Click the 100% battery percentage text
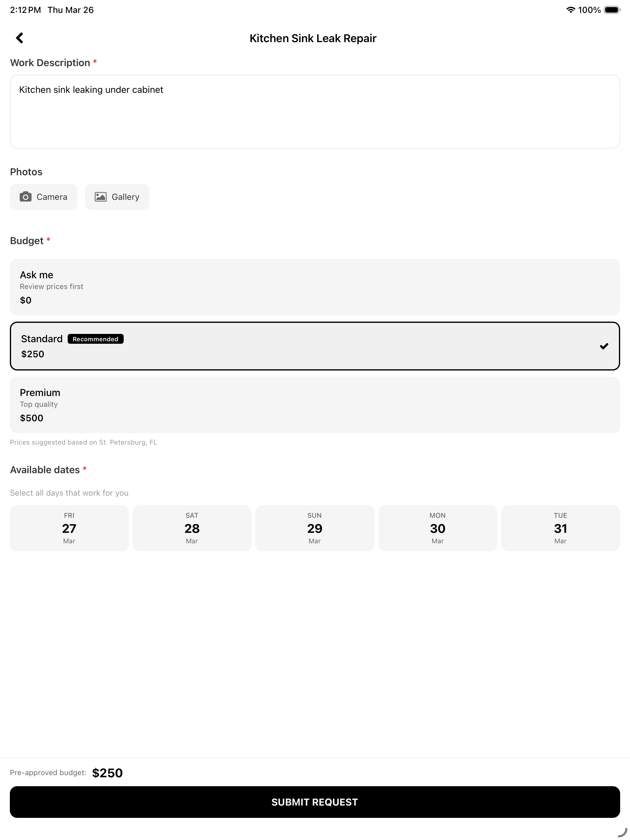Image resolution: width=630 pixels, height=840 pixels. point(589,10)
